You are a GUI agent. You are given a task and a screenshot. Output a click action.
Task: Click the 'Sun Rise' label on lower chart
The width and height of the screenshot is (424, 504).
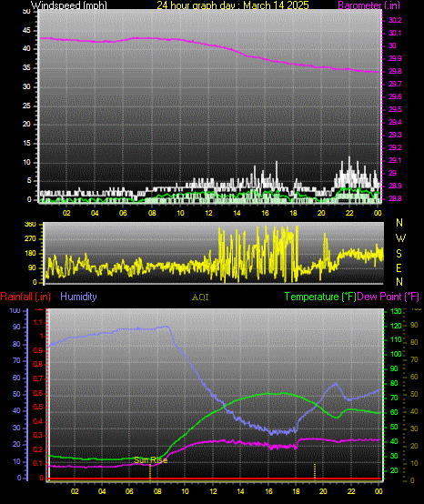point(151,460)
